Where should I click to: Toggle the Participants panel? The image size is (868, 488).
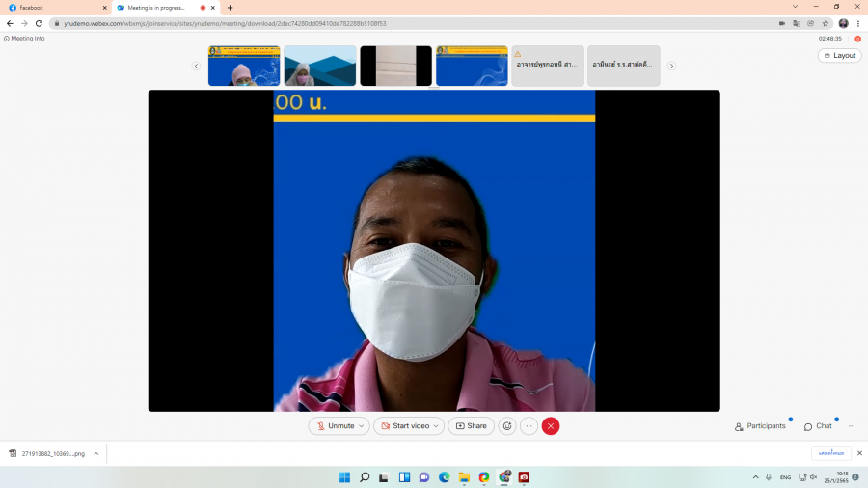[760, 426]
